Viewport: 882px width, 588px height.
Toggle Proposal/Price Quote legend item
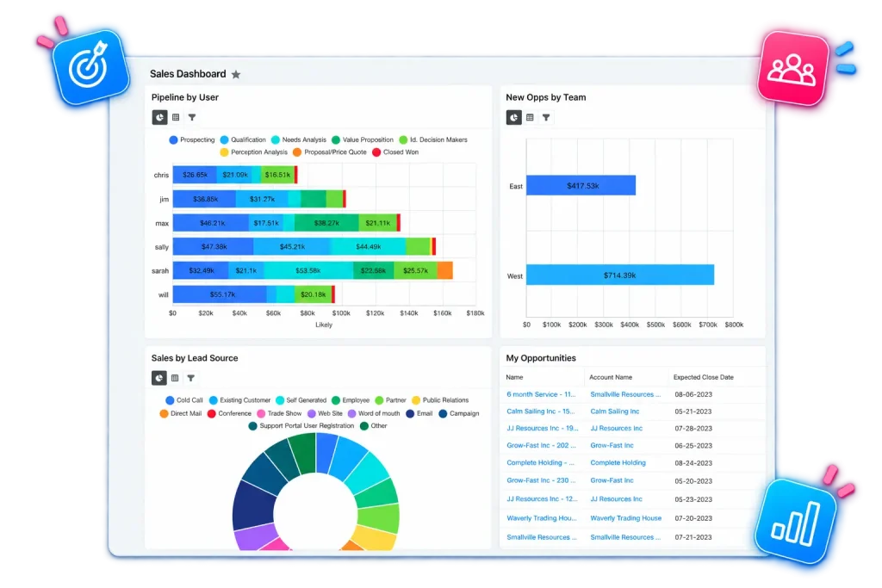coord(330,152)
